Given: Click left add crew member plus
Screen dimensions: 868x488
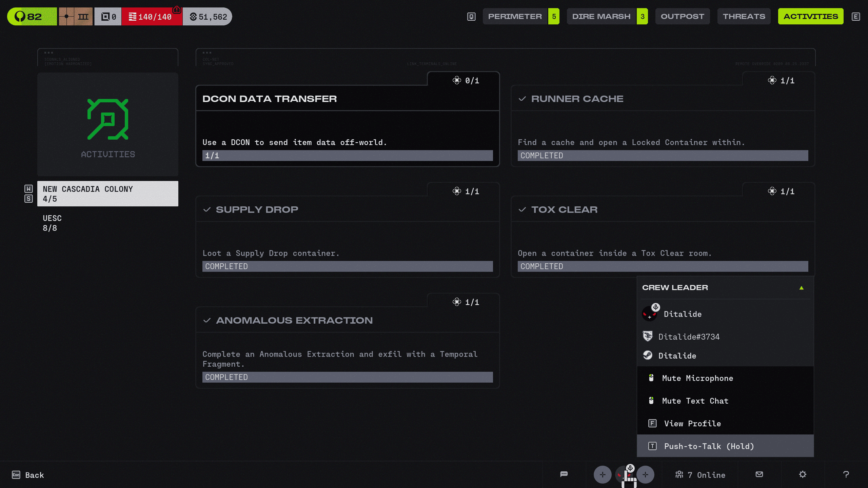Looking at the screenshot, I should click(x=602, y=474).
